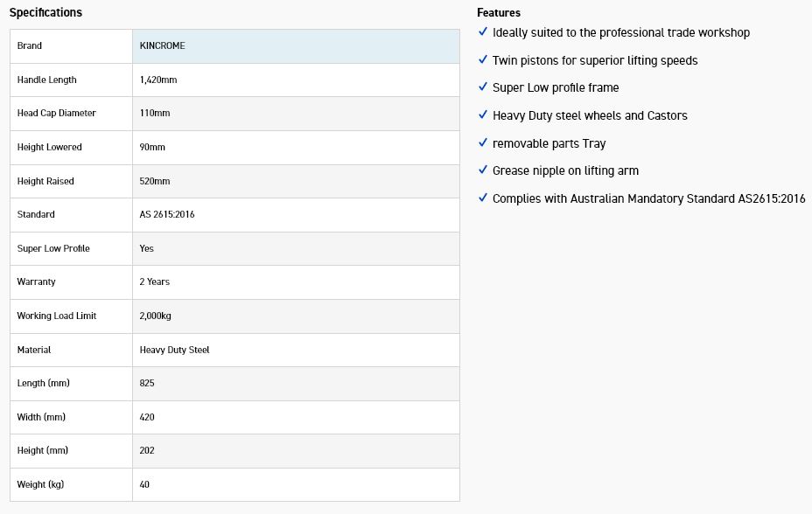
Task: Click the checkmark beside removable parts Tray
Action: coord(483,143)
